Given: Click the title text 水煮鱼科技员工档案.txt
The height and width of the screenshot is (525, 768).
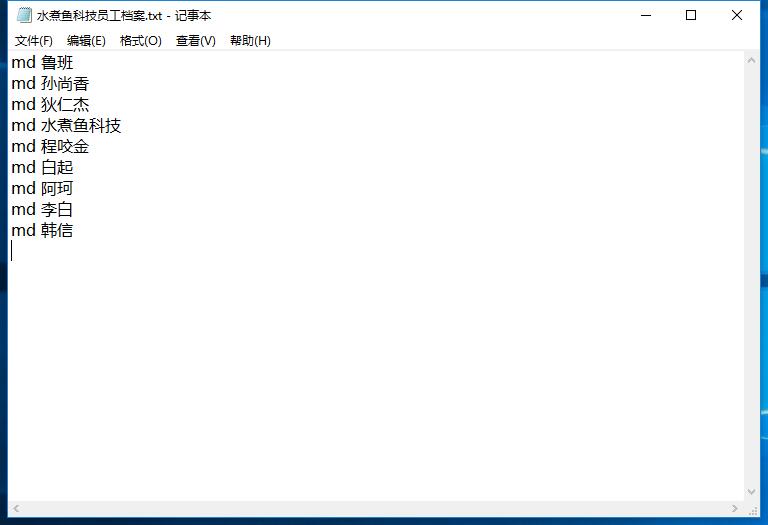Looking at the screenshot, I should click(99, 16).
